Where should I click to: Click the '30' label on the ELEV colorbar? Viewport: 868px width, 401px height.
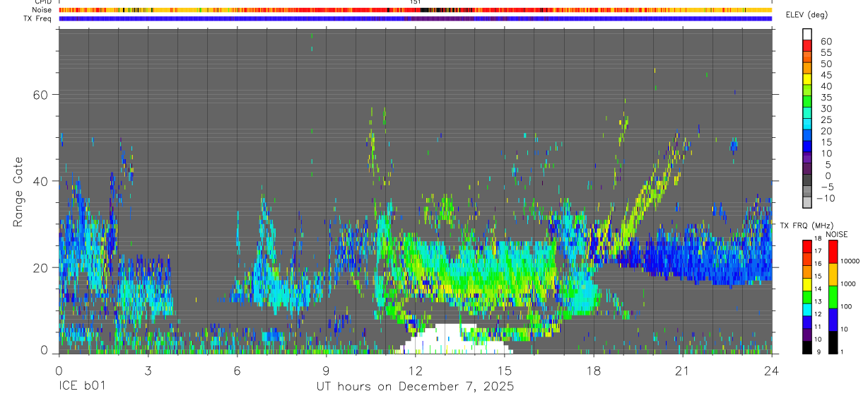point(826,109)
